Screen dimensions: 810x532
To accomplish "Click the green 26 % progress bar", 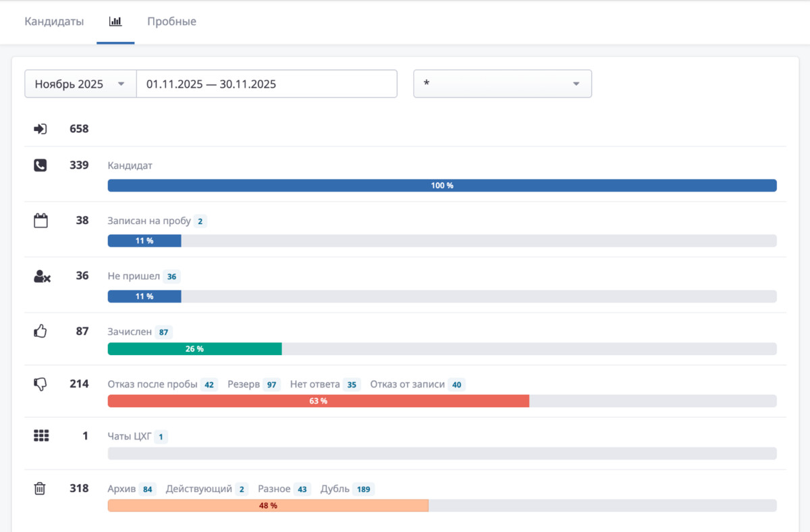I will click(194, 349).
